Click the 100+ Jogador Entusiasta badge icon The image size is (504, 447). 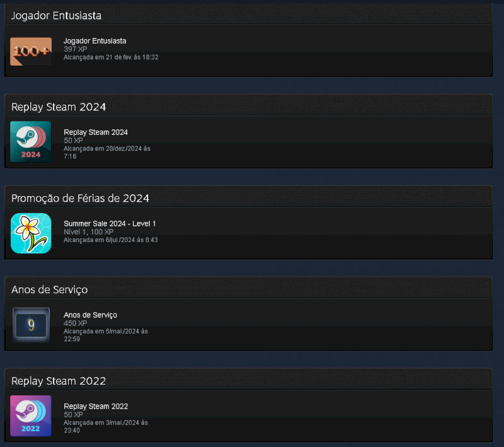point(31,52)
